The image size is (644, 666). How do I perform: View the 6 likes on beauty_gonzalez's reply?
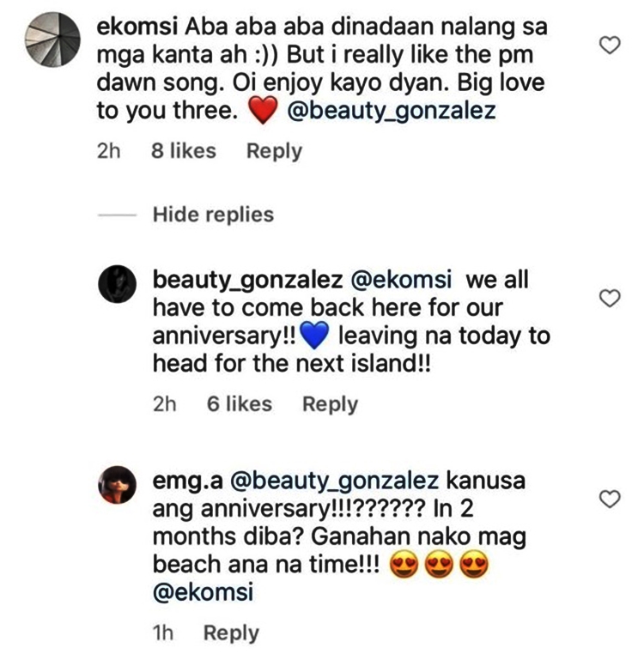[x=239, y=404]
